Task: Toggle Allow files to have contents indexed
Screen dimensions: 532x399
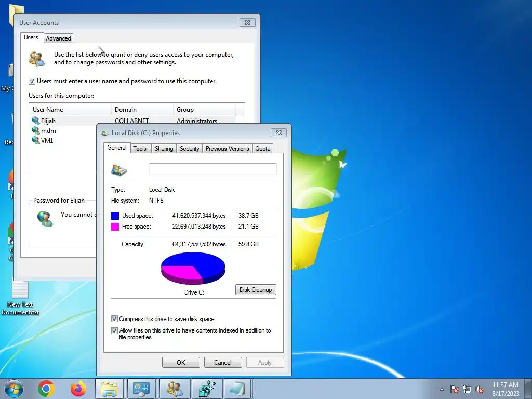Action: 115,330
